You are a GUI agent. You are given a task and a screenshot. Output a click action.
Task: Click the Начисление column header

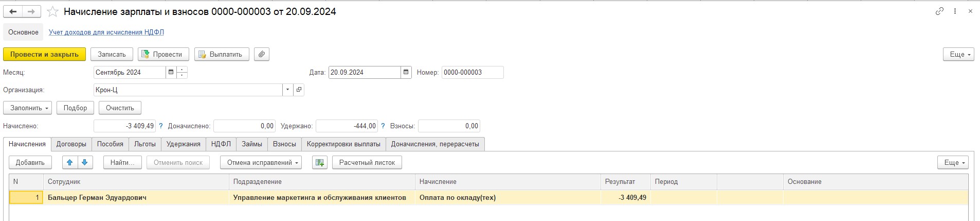[x=507, y=182]
